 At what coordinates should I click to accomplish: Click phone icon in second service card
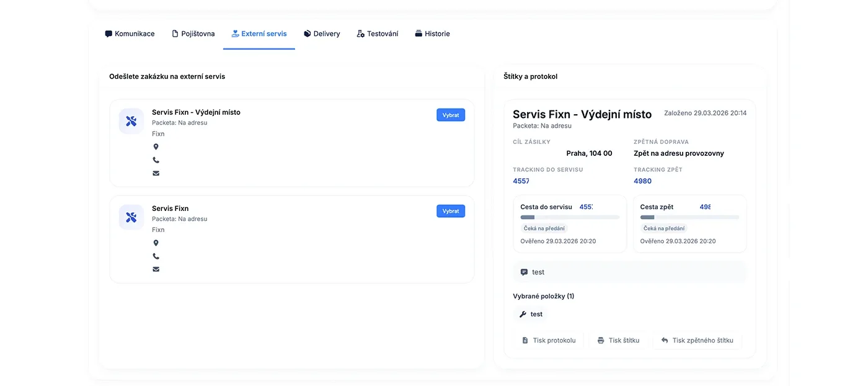156,256
